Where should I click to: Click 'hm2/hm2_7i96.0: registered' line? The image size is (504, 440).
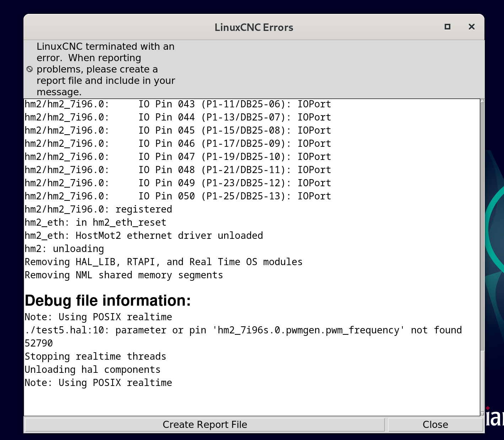[98, 209]
